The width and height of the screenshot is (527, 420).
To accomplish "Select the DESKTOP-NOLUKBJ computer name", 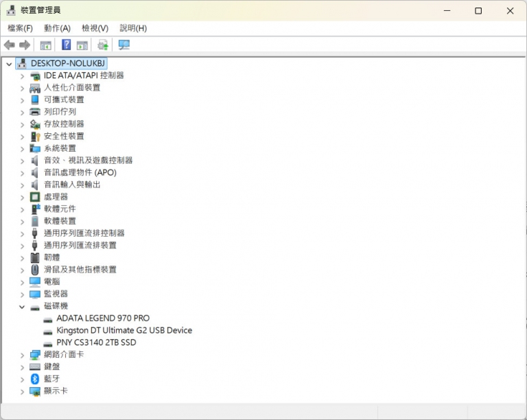I will pos(67,63).
